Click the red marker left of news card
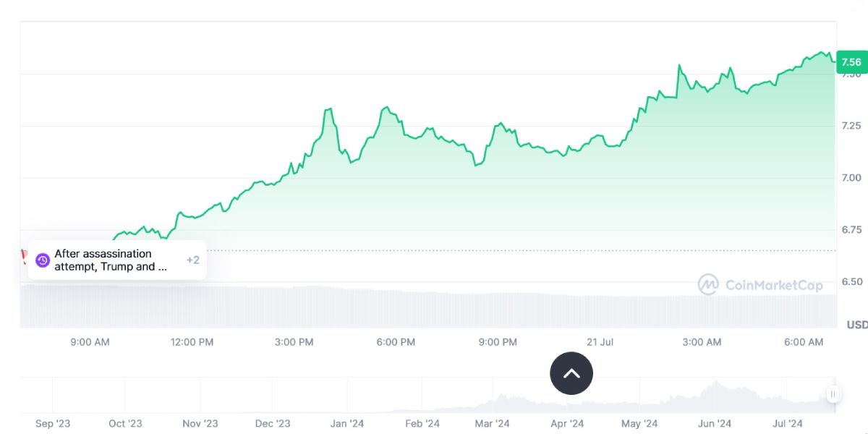868x434 pixels. coord(24,255)
